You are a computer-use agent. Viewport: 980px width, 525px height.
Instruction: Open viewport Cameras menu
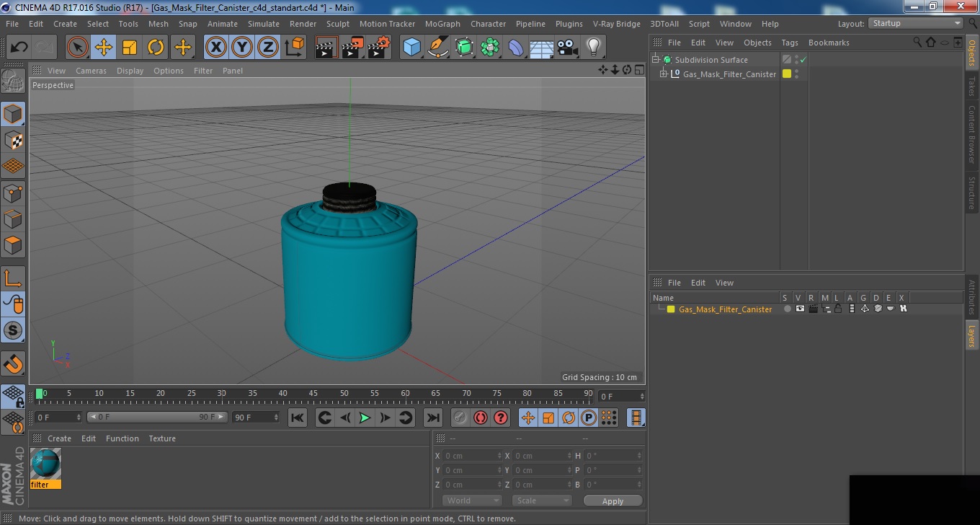point(92,71)
